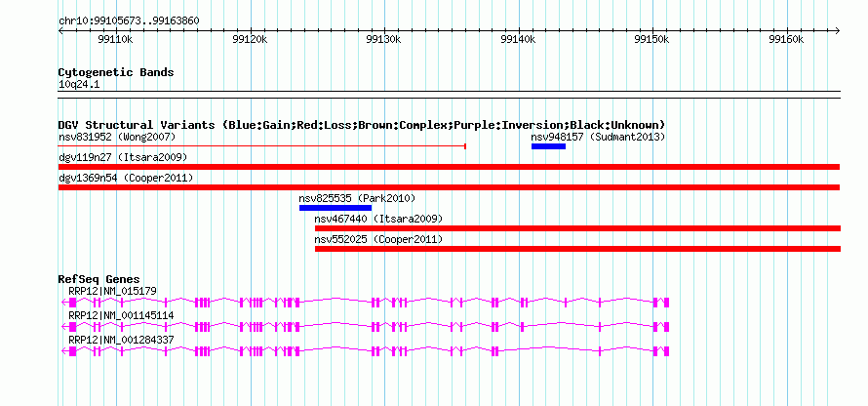Click the nsv552025 (Cooper2011) label

coord(378,239)
